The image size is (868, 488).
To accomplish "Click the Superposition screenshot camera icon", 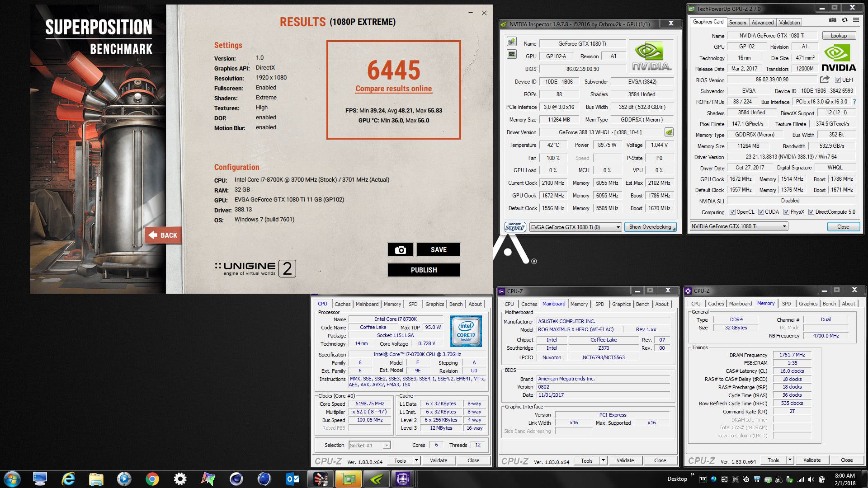I will pos(400,250).
